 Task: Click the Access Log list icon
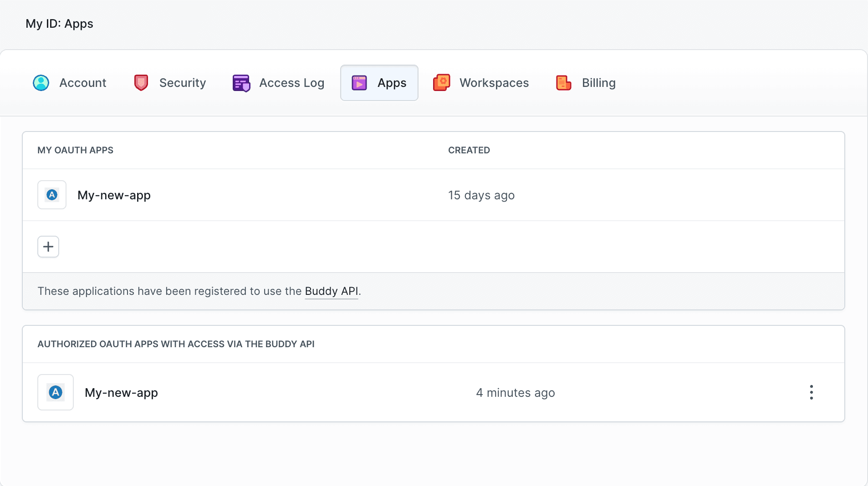241,82
